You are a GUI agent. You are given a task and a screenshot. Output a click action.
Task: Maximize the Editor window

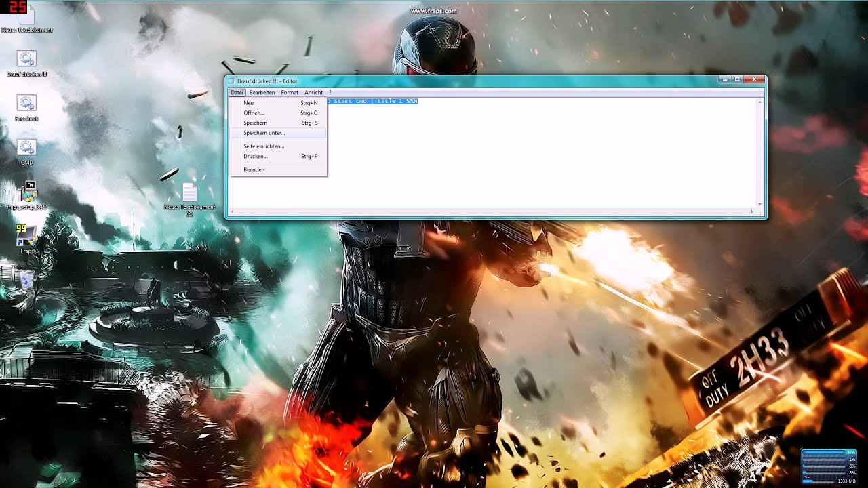click(x=737, y=79)
